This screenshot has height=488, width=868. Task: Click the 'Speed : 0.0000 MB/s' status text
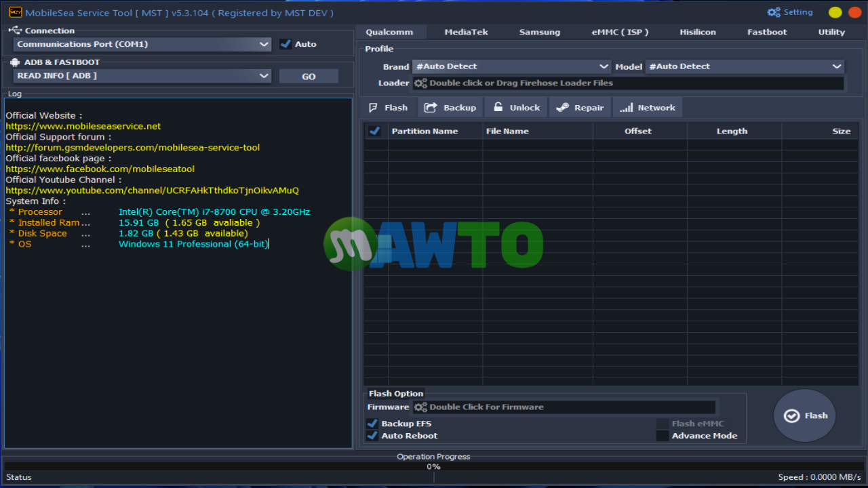click(x=819, y=477)
